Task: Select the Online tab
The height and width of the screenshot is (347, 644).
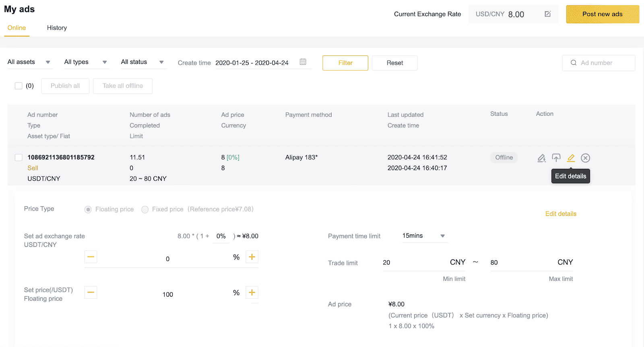Action: tap(17, 28)
